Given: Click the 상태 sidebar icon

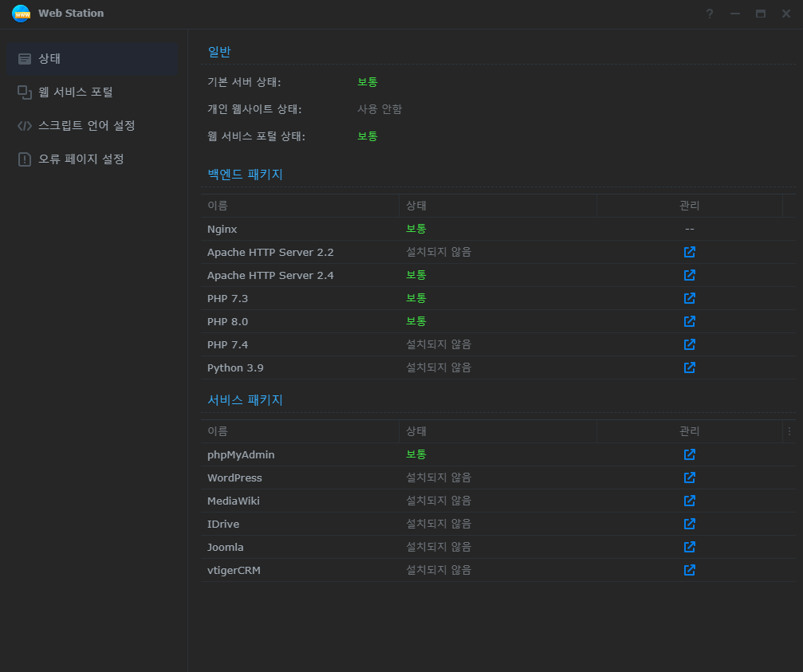Looking at the screenshot, I should click(x=25, y=59).
